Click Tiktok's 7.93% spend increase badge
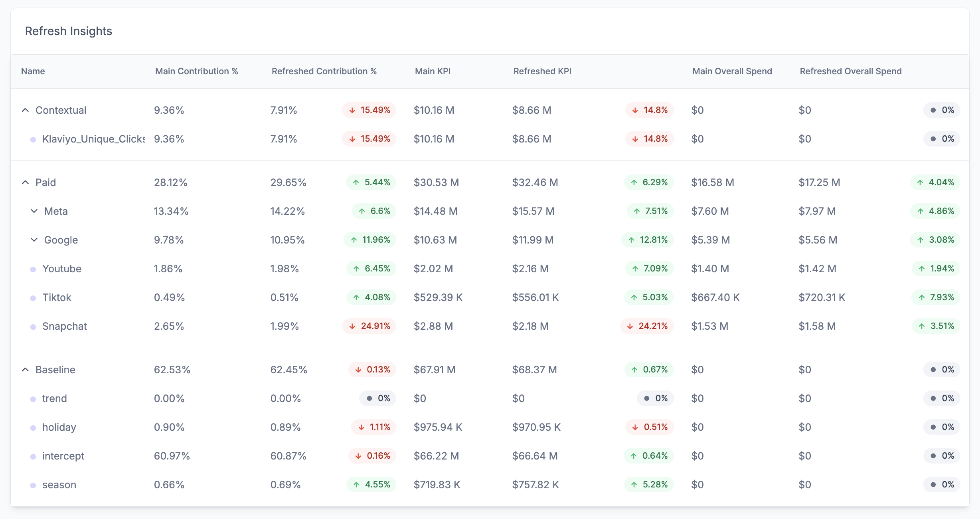The image size is (980, 519). (x=936, y=297)
